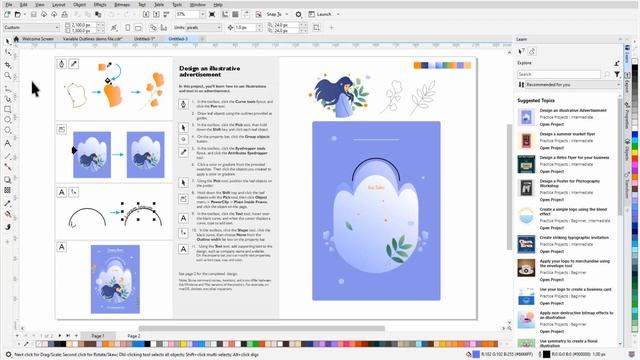Click the Full-screen preview icon

click(212, 14)
